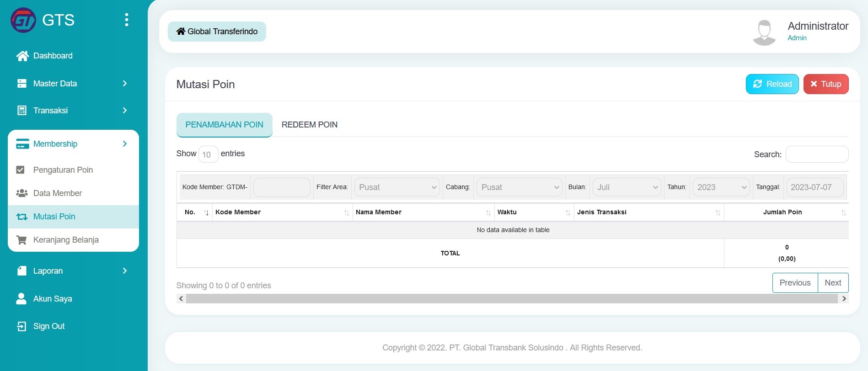The height and width of the screenshot is (371, 868).
Task: Focus the Kode Member GTDM input
Action: (282, 187)
